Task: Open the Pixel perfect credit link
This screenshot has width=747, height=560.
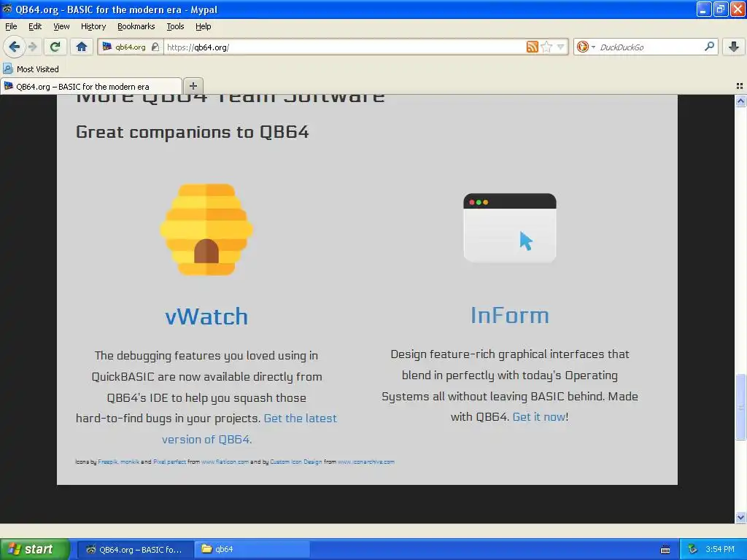Action: pyautogui.click(x=169, y=462)
